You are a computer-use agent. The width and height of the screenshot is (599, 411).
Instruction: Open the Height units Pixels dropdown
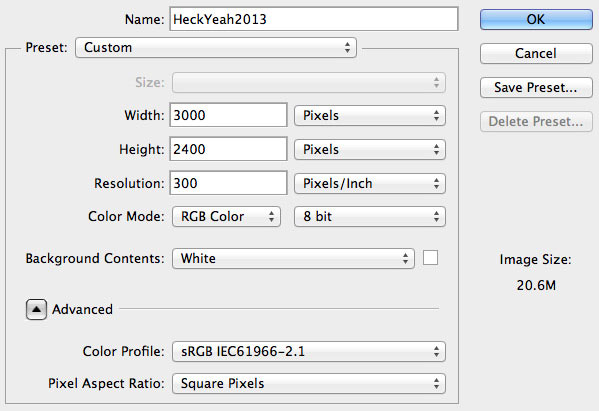pyautogui.click(x=370, y=149)
